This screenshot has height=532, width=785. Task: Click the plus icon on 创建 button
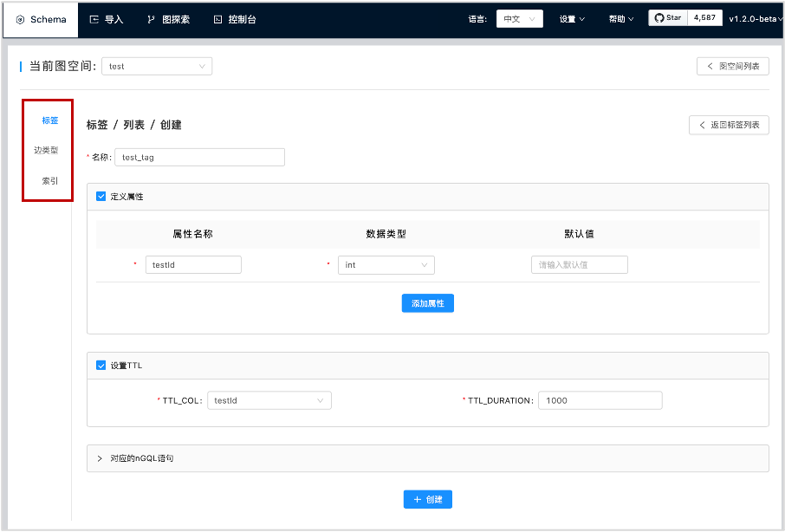coord(418,499)
